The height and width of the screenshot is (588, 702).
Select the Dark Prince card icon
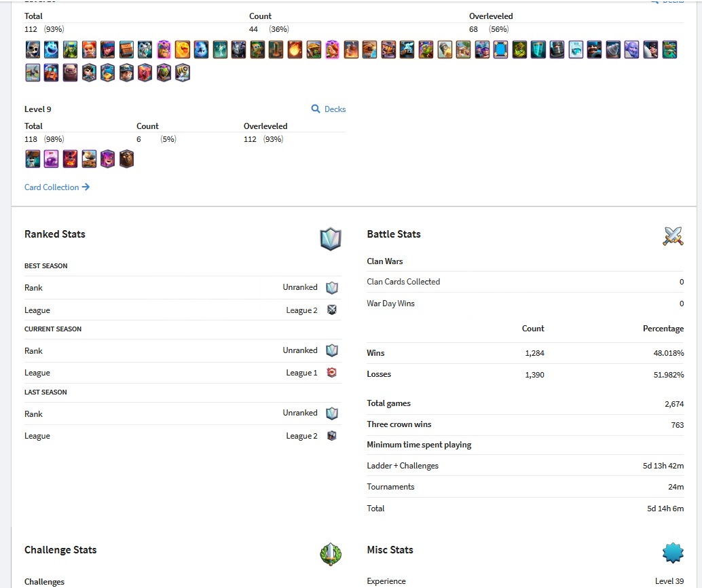click(557, 50)
